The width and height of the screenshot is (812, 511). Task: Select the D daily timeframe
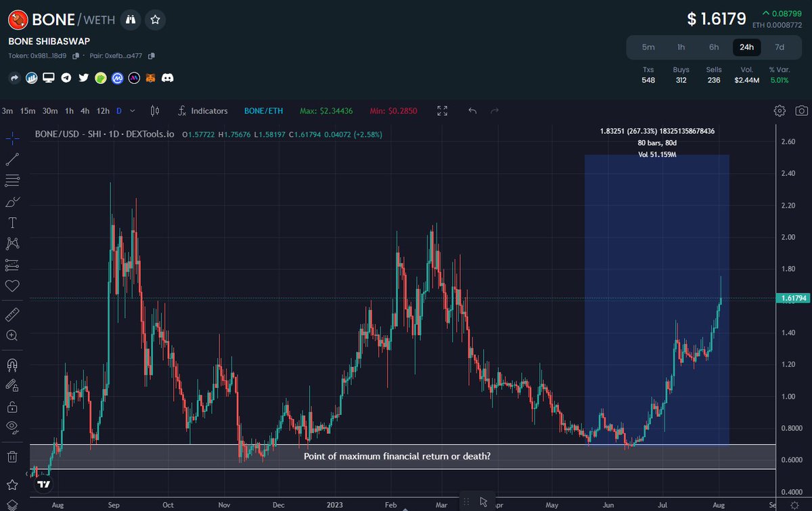click(119, 110)
